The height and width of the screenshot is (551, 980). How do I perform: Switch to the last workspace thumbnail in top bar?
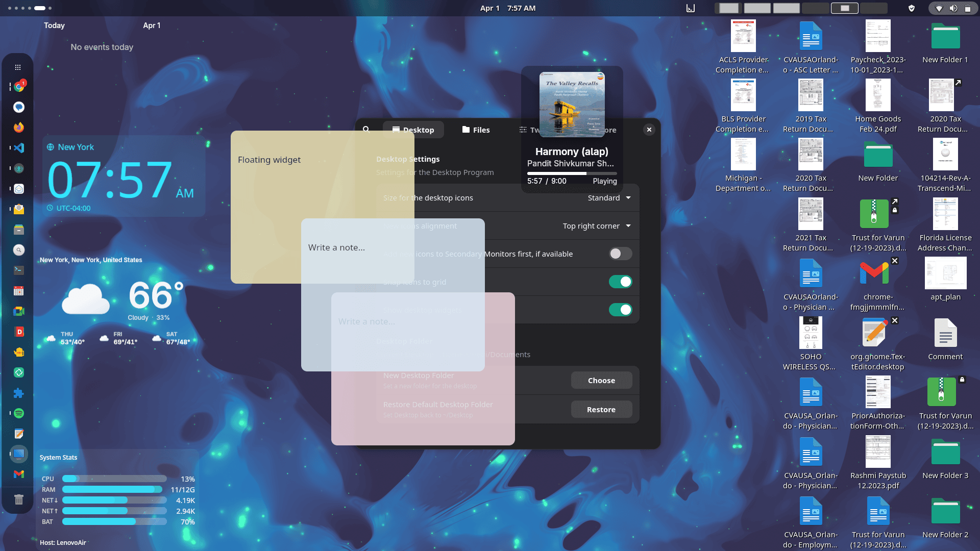coord(873,8)
